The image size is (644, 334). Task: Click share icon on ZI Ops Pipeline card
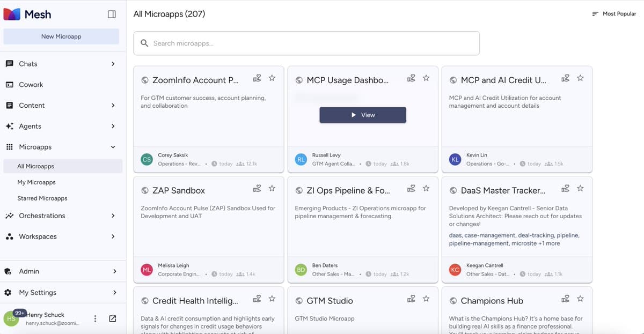point(411,189)
